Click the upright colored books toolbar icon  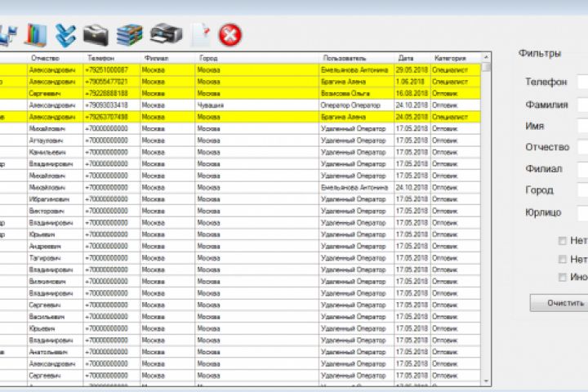pos(37,35)
